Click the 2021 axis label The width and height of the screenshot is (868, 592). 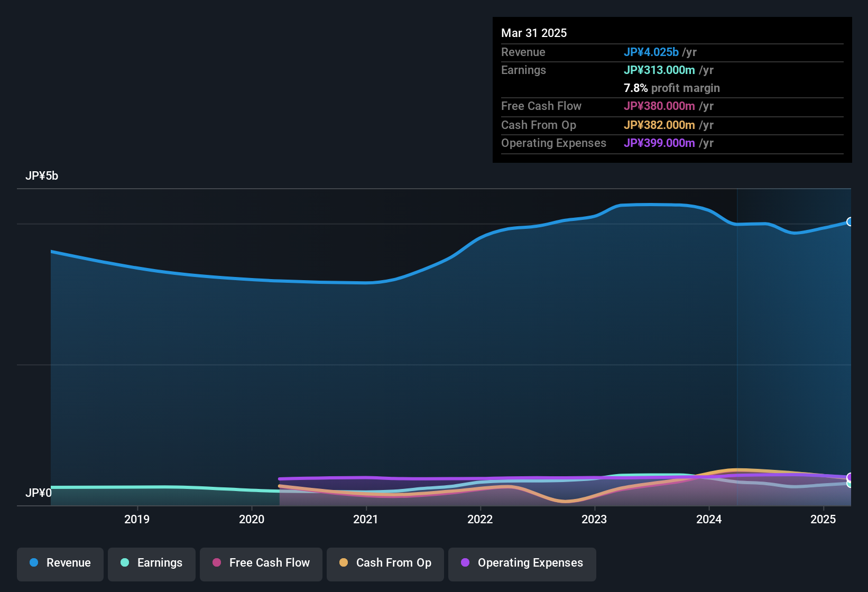click(366, 519)
